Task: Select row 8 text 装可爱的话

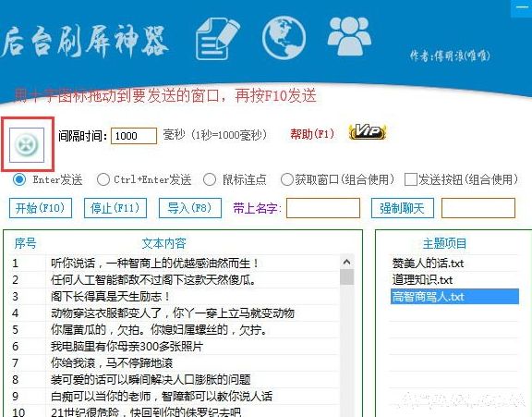Action: tap(151, 379)
